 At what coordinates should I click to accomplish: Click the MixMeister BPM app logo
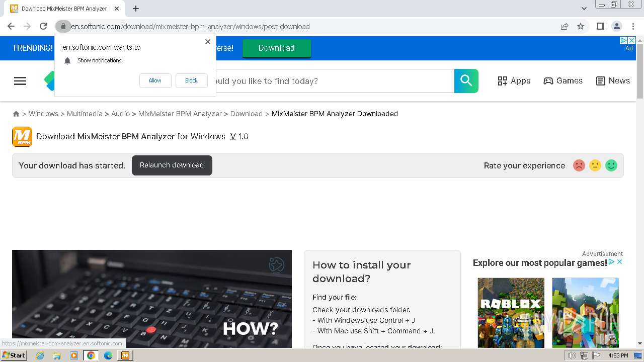pos(22,137)
